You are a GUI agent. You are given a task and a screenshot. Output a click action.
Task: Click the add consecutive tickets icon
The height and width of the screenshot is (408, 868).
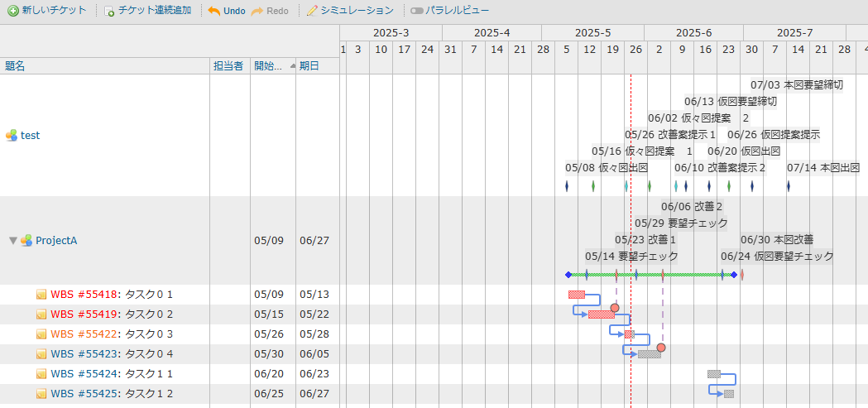point(109,12)
